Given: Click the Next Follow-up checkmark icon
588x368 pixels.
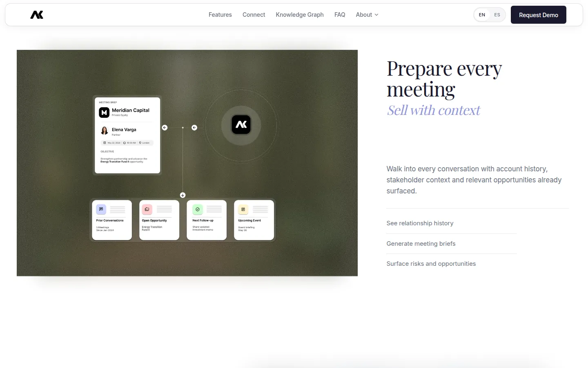Looking at the screenshot, I should point(198,209).
